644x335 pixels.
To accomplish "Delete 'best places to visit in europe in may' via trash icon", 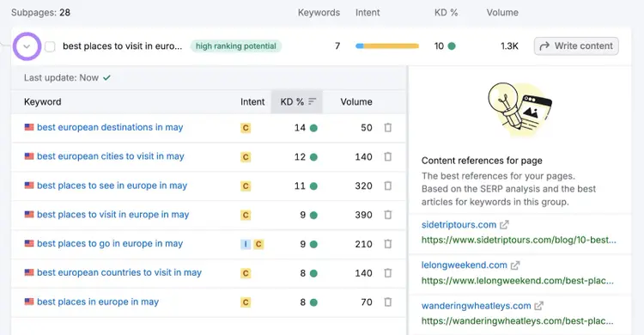I will tap(388, 215).
